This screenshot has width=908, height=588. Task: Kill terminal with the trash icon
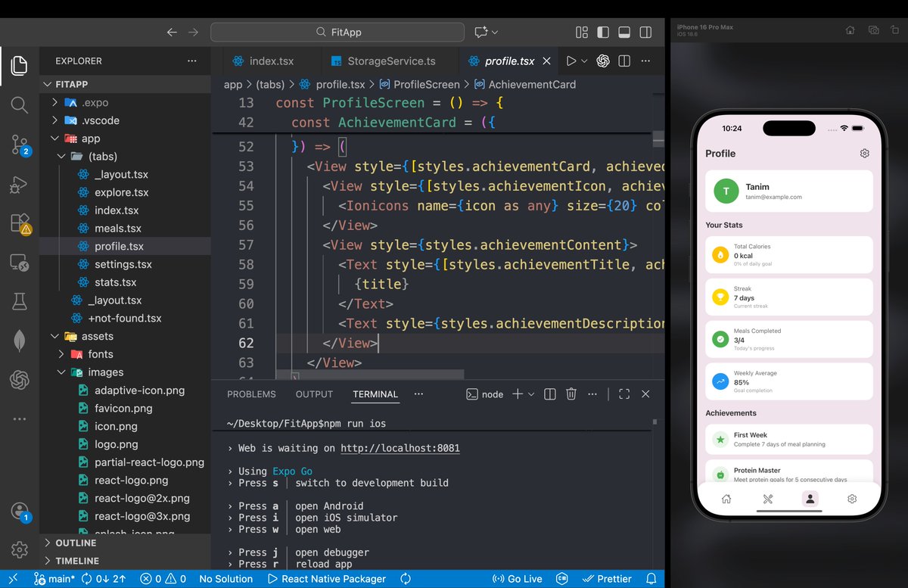pos(571,394)
